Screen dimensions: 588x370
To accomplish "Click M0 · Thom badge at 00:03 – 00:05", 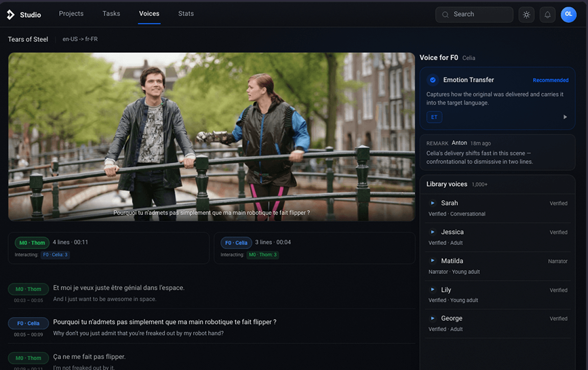I will pos(28,289).
